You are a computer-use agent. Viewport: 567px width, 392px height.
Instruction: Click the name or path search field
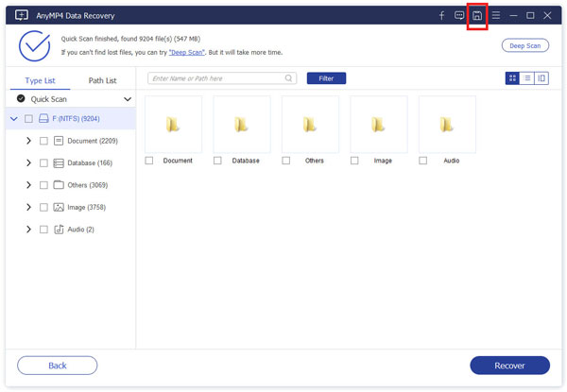click(215, 78)
